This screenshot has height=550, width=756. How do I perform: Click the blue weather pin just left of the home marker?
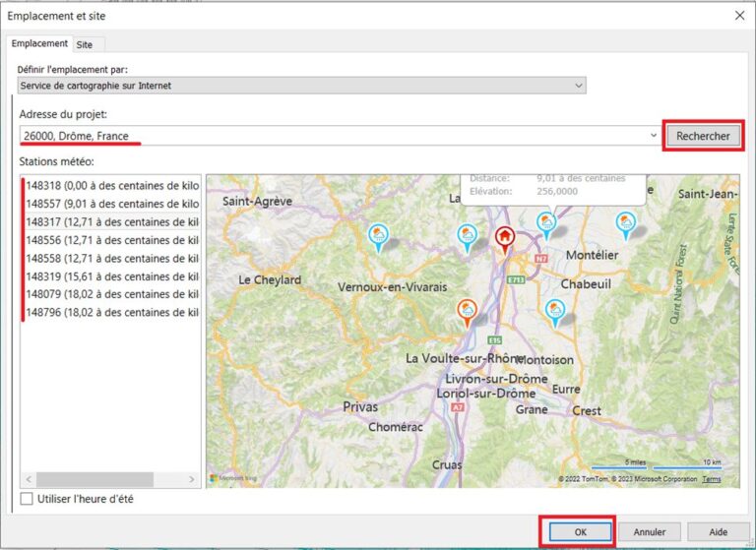click(x=469, y=234)
